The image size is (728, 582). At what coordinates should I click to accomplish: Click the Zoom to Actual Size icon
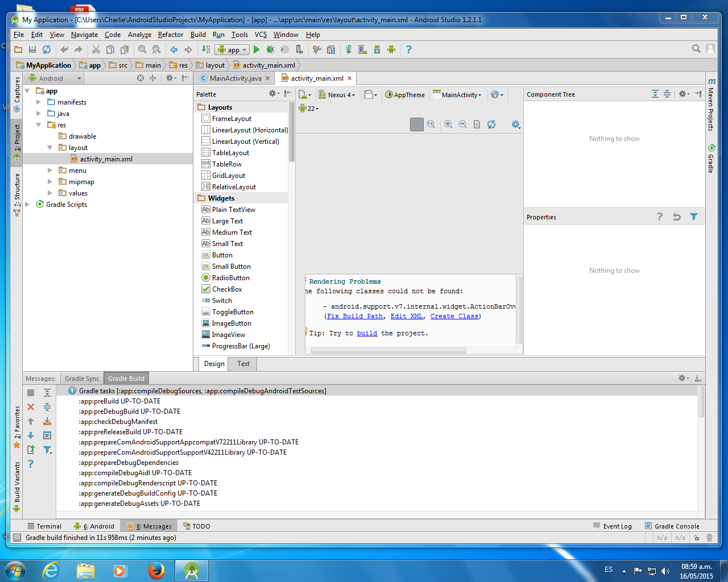pos(431,124)
